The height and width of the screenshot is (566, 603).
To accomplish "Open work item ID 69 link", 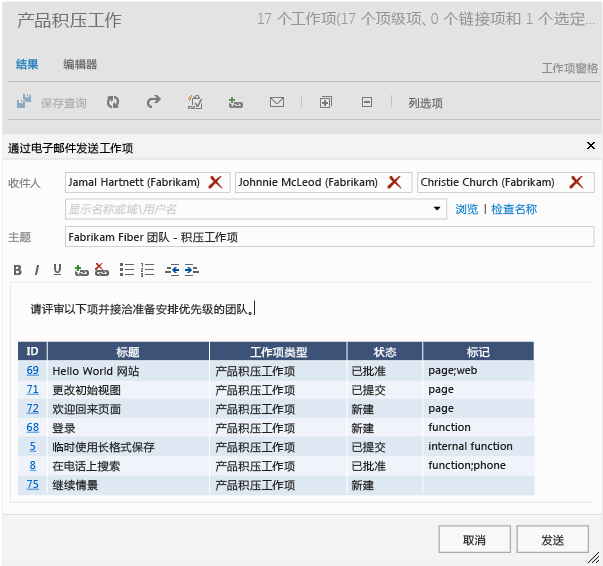I will 33,370.
